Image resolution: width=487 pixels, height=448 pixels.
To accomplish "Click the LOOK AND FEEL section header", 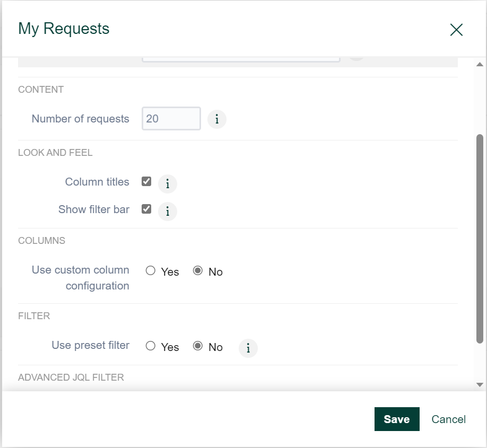I will pos(55,152).
